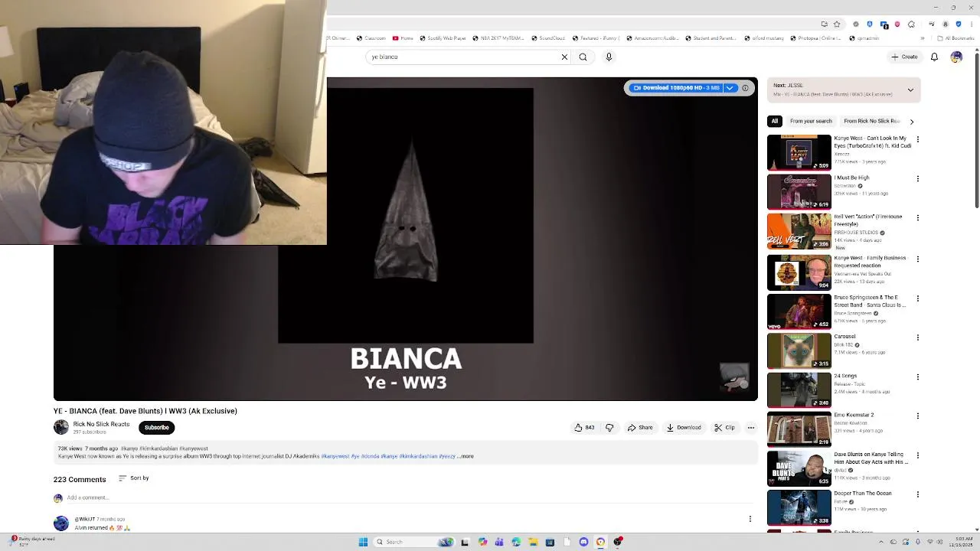Click Download below the video

point(684,428)
